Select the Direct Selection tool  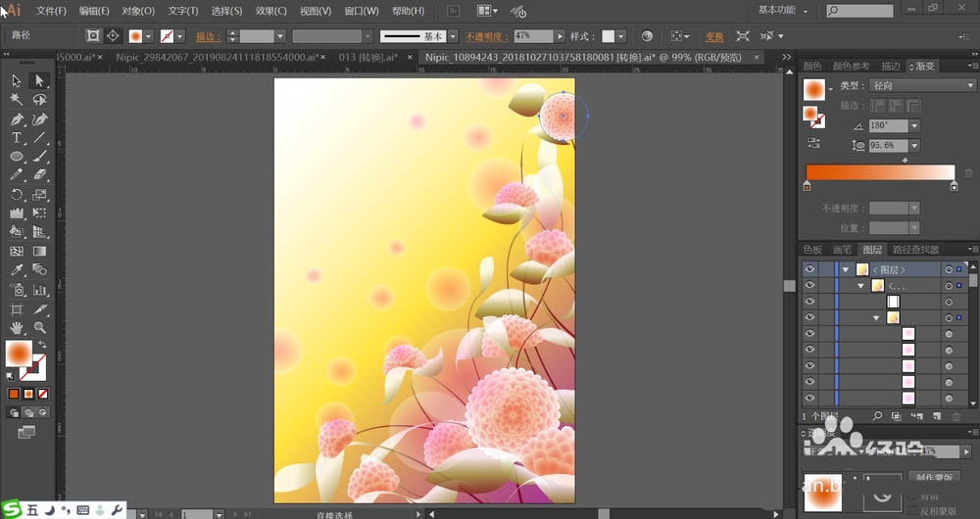[39, 80]
